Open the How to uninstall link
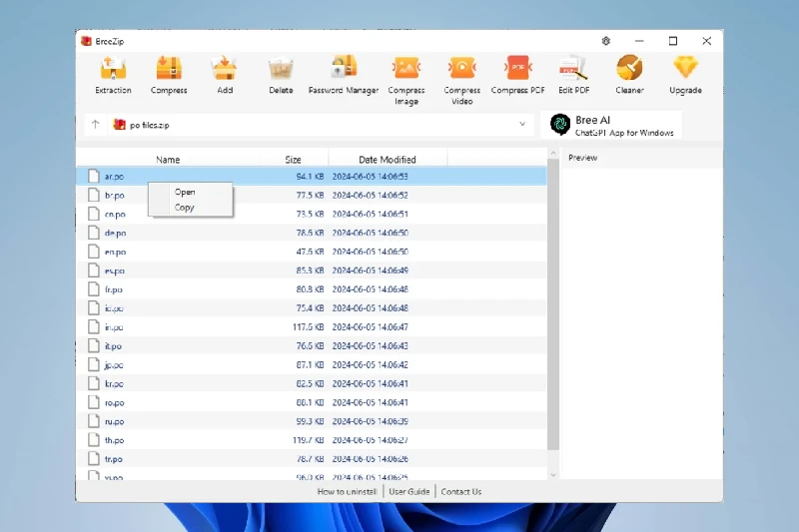 pos(347,492)
